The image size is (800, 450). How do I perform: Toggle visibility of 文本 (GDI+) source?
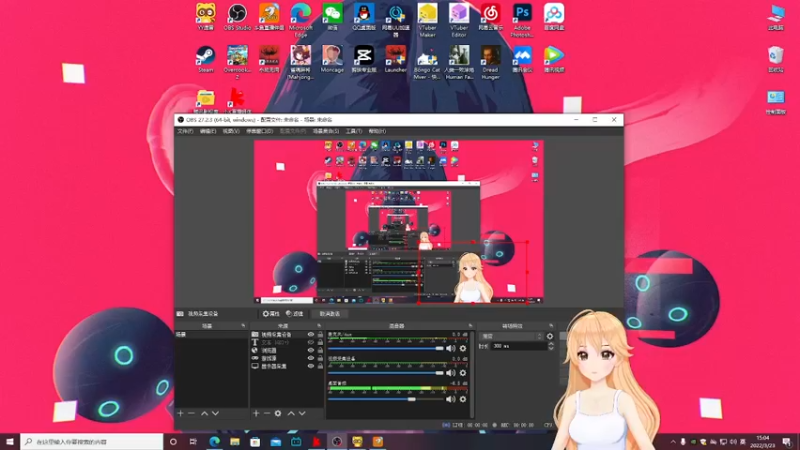[x=311, y=342]
